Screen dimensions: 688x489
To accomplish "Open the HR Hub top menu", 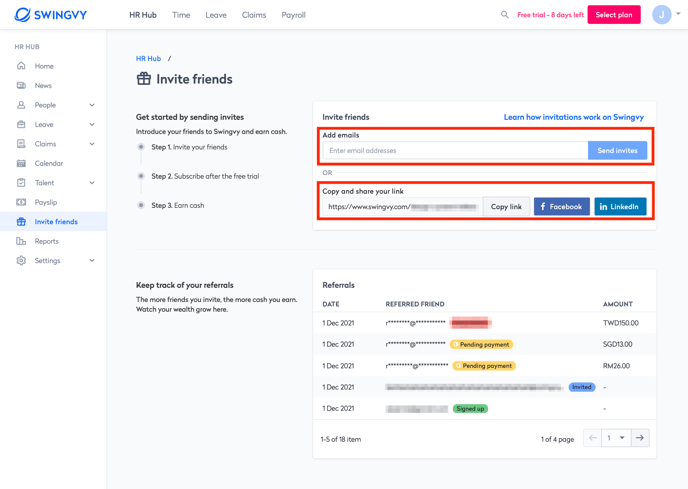I will coord(143,15).
